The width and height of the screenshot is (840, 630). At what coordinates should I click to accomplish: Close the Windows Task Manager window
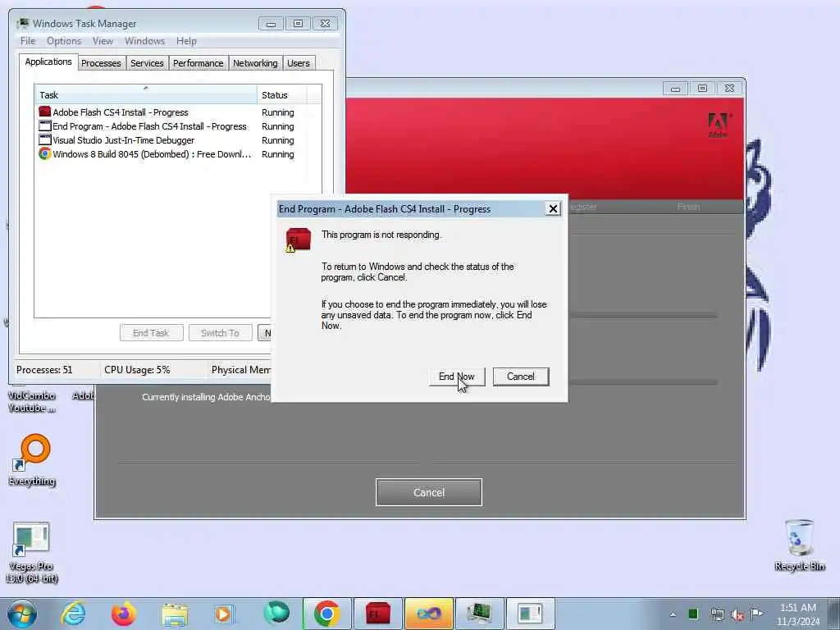[325, 24]
